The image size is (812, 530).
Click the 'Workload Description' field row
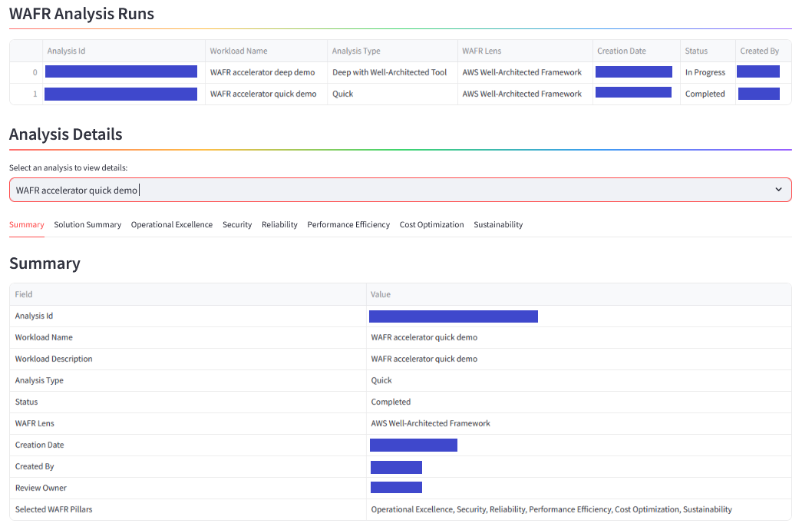point(188,359)
